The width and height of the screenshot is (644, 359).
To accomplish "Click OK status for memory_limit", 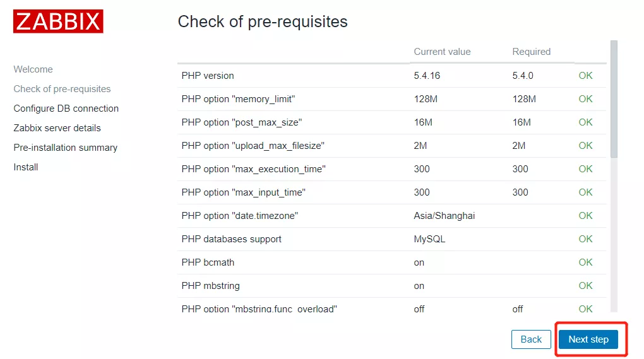I will coord(585,99).
